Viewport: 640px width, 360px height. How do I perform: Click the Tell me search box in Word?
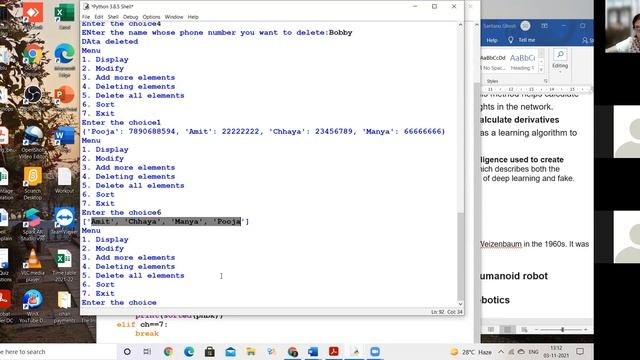coord(527,40)
